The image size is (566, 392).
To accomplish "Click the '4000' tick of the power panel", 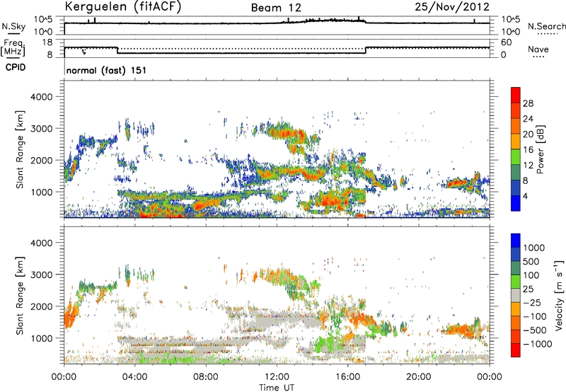I will tap(41, 97).
